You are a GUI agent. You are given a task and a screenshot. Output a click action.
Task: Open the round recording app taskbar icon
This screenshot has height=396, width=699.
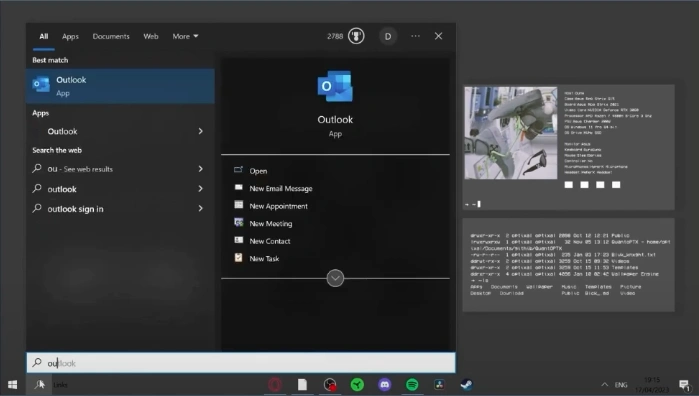click(330, 384)
